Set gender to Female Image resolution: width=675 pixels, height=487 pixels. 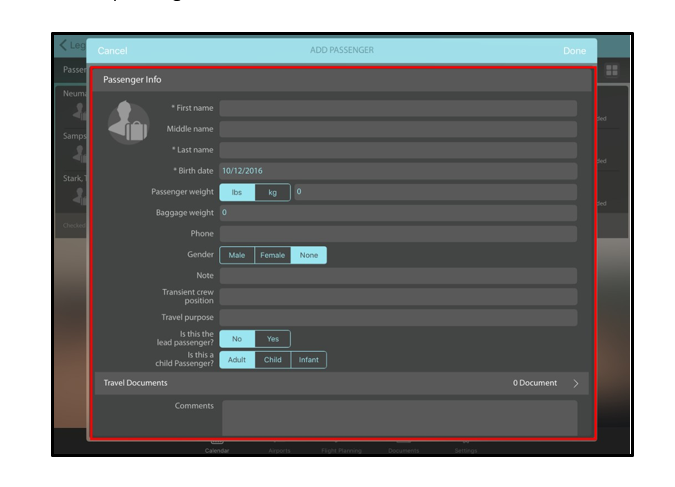(x=272, y=255)
